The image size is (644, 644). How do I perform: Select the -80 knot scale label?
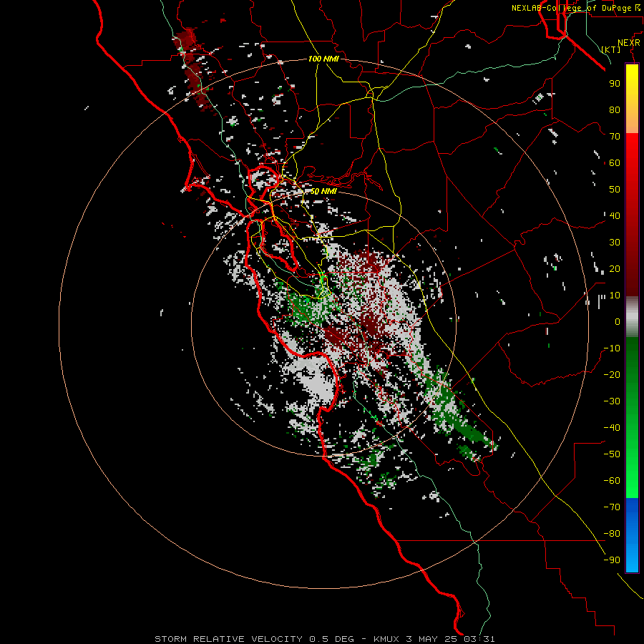pyautogui.click(x=612, y=534)
